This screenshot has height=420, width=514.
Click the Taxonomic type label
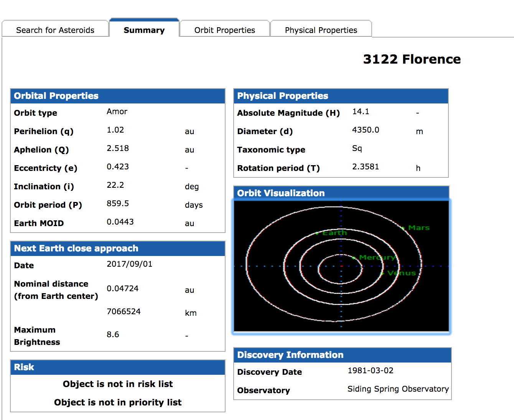271,150
